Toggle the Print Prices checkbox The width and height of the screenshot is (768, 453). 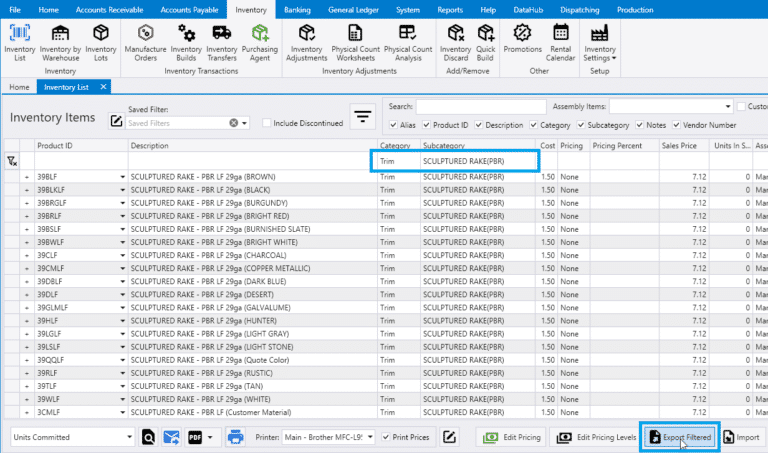(x=386, y=437)
